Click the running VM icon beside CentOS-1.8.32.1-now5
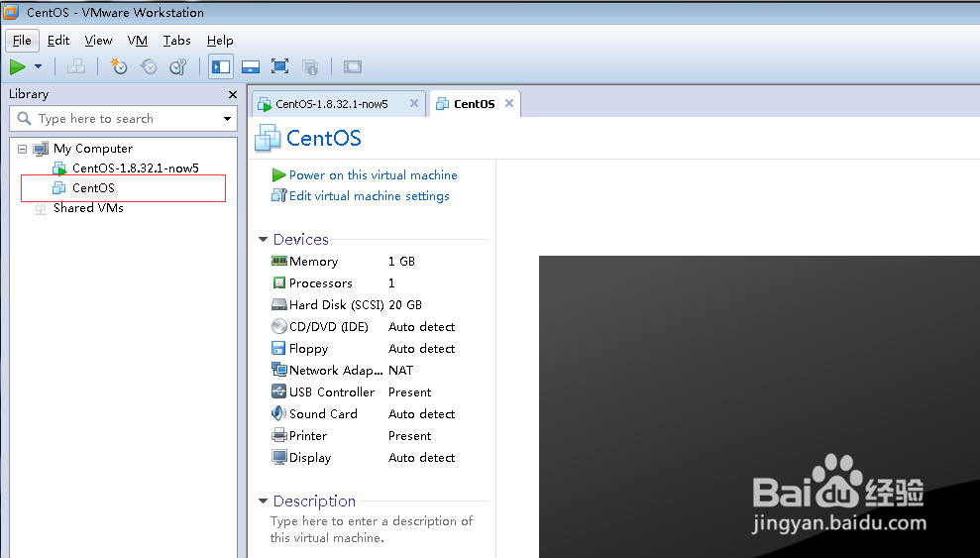Viewport: 980px width, 558px height. [x=59, y=168]
